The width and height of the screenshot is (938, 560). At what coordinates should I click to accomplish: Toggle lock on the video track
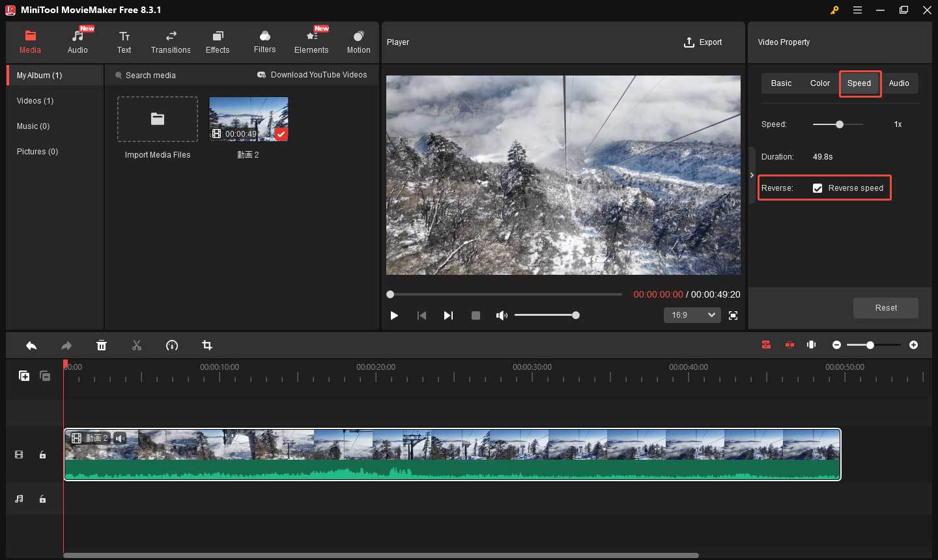[x=43, y=455]
